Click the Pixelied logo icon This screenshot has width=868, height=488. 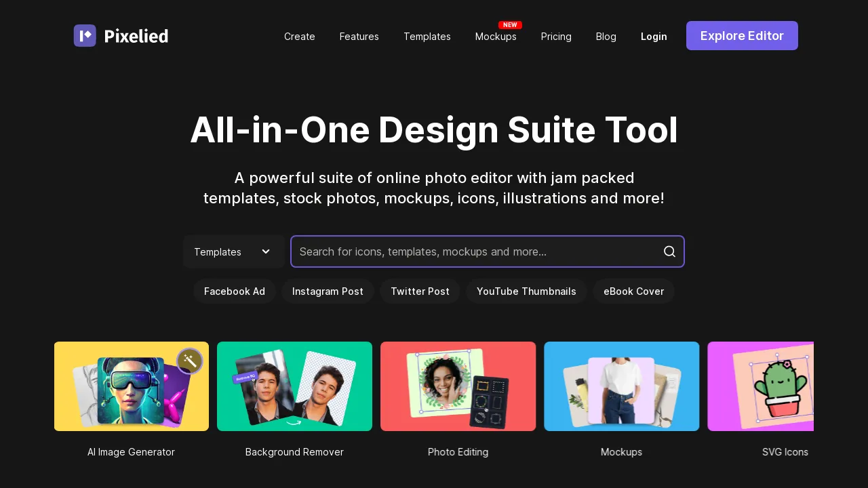tap(85, 36)
